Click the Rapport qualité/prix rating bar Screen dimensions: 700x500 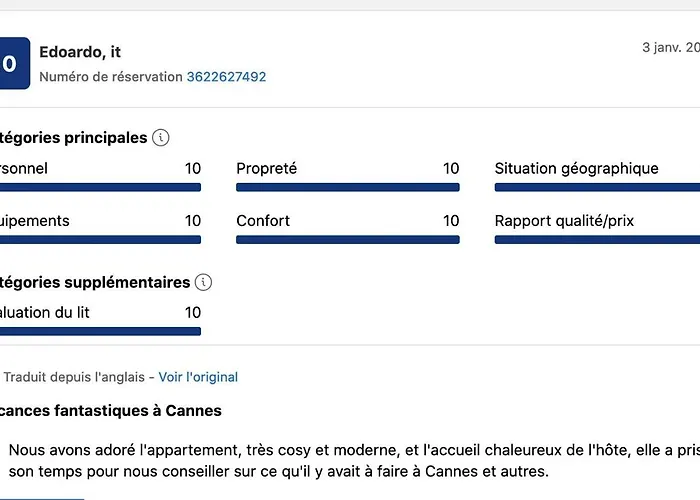point(597,239)
